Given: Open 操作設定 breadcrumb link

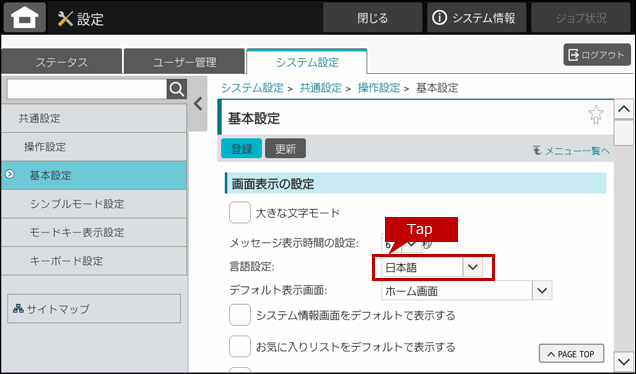Looking at the screenshot, I should point(378,88).
